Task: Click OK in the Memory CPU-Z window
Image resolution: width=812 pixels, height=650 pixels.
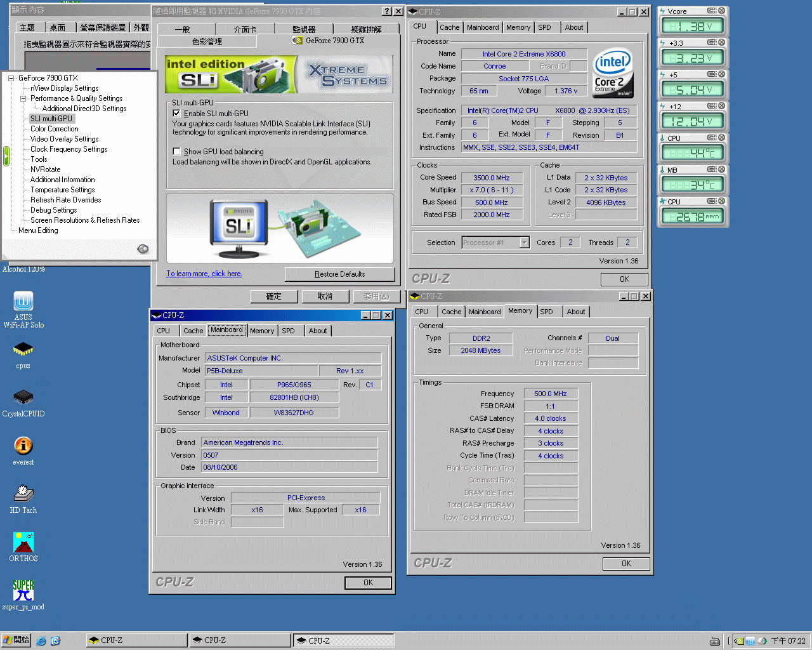Action: 626,564
